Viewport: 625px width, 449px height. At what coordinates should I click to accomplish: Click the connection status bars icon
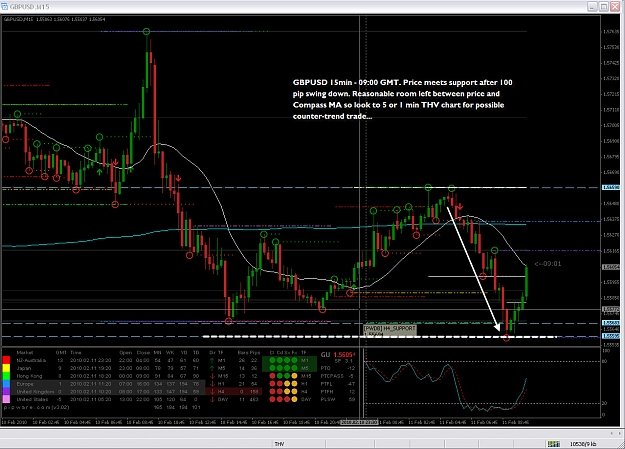[x=554, y=444]
